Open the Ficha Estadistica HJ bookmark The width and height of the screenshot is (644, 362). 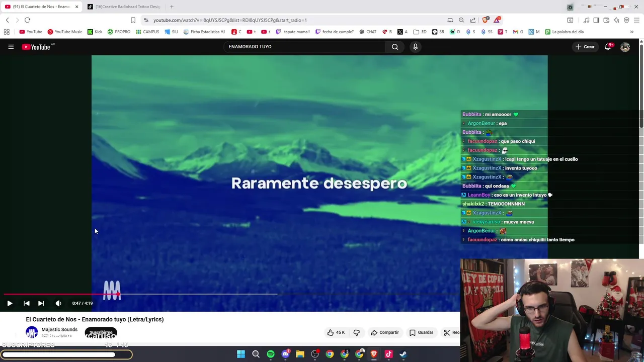pyautogui.click(x=204, y=32)
